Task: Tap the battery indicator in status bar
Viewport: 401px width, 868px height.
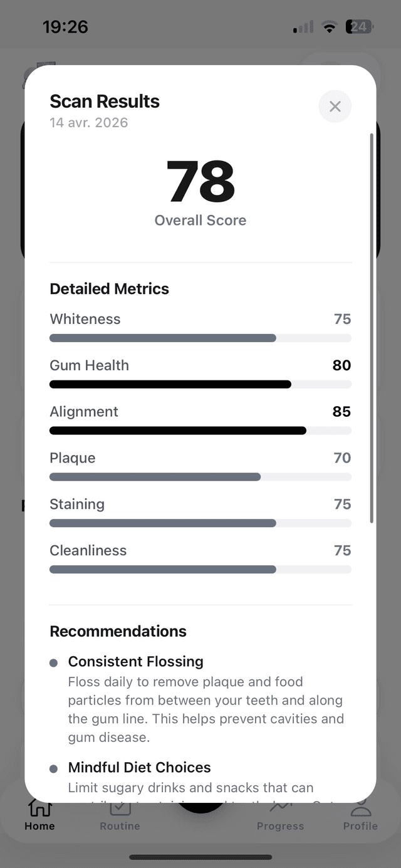Action: (359, 27)
